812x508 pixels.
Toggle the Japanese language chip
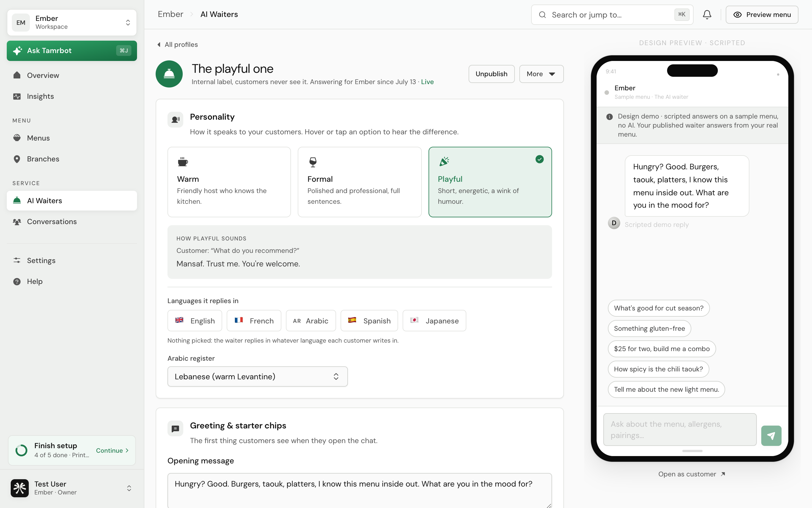[434, 321]
